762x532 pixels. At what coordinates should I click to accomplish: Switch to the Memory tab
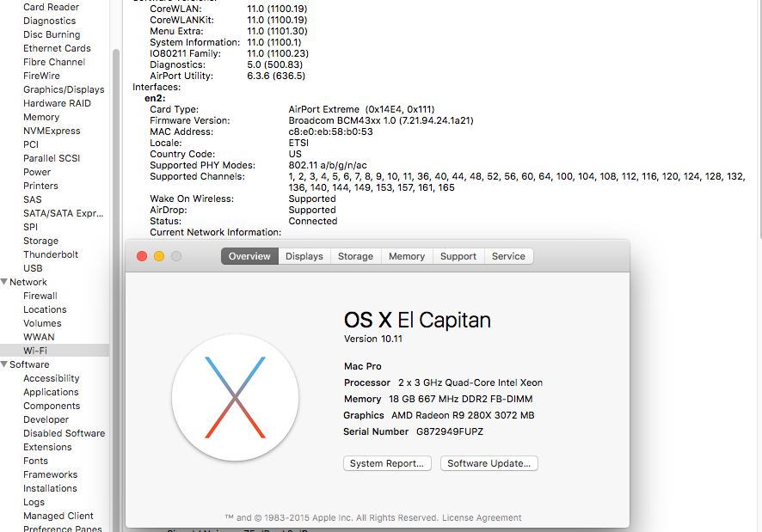click(x=407, y=256)
